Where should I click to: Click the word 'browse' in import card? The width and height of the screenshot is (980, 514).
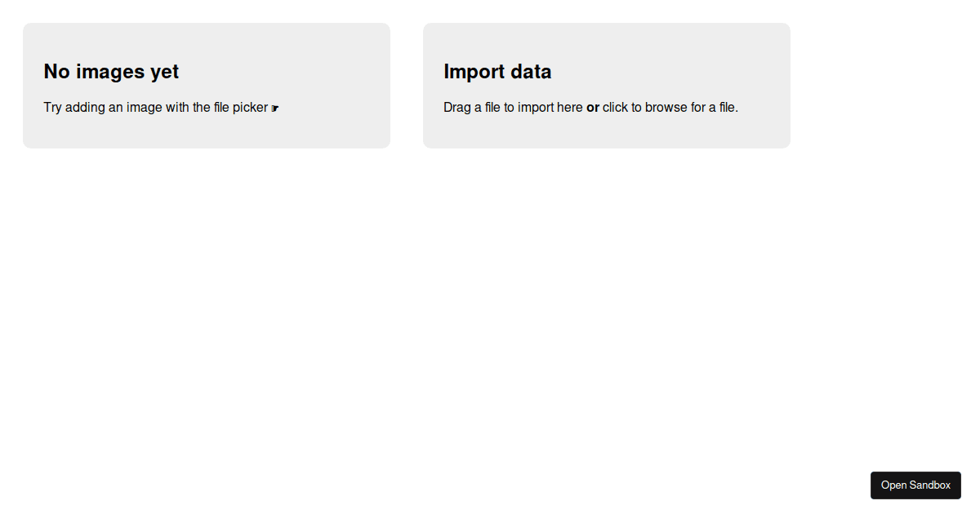[666, 108]
